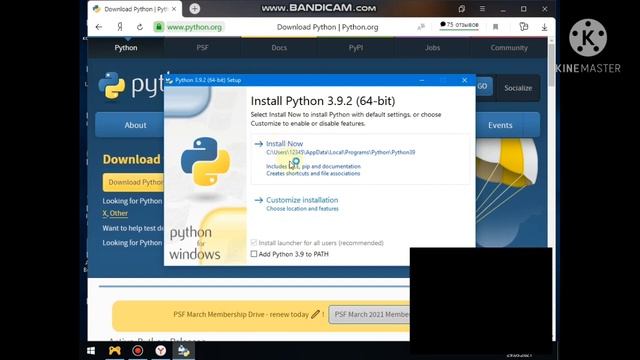Toggle Install launcher for all users checkbox
640x360 pixels.
254,242
